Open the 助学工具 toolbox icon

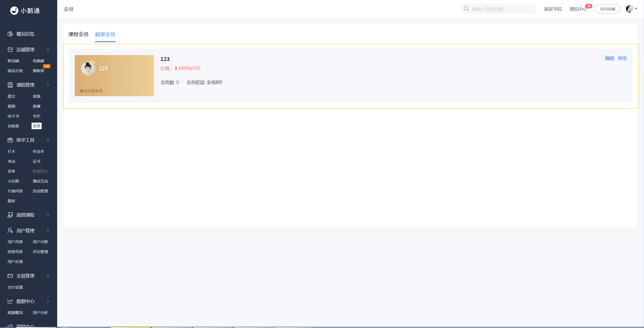pyautogui.click(x=10, y=140)
